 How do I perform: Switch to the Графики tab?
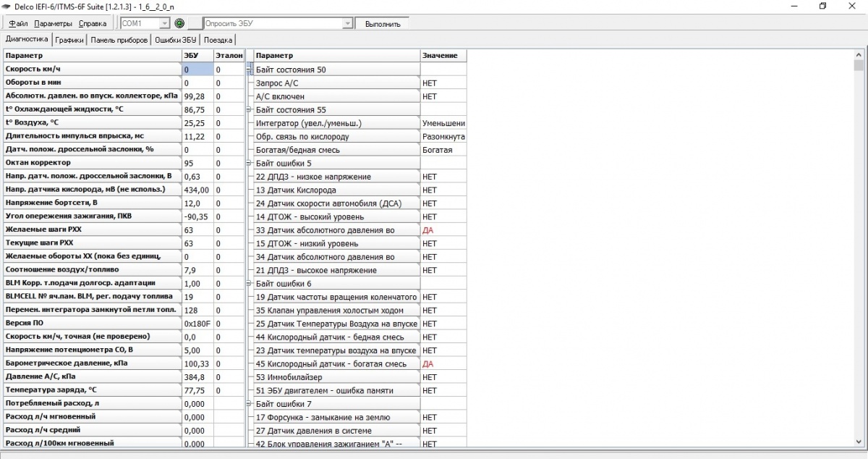tap(69, 40)
